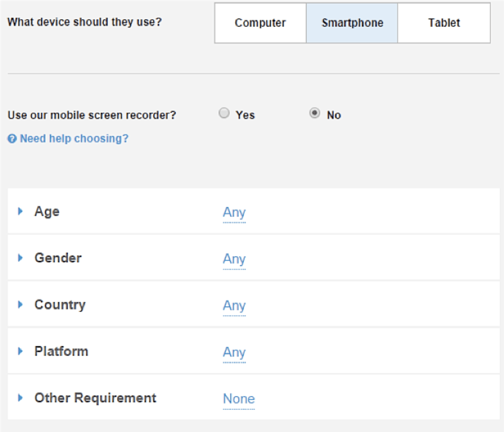This screenshot has width=504, height=432.
Task: Expand Country using its arrow icon
Action: [21, 304]
